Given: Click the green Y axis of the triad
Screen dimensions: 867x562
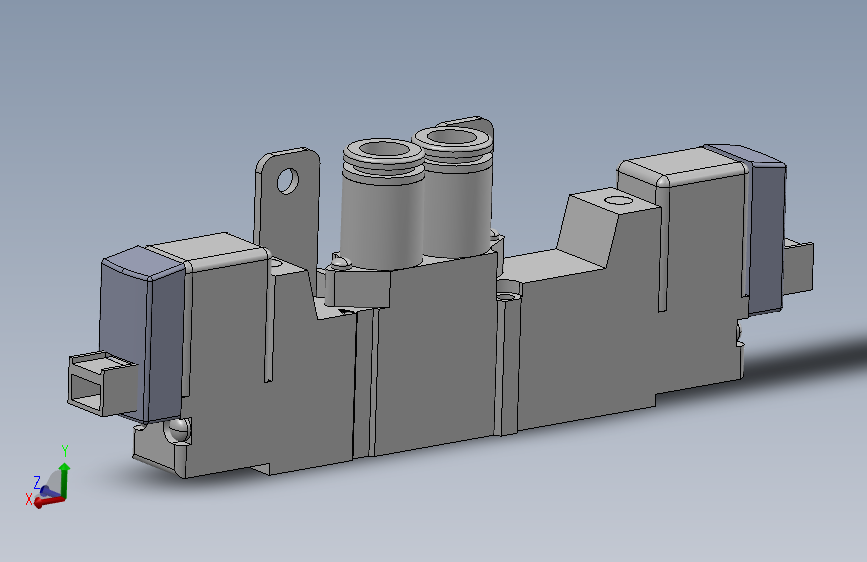Looking at the screenshot, I should [65, 480].
